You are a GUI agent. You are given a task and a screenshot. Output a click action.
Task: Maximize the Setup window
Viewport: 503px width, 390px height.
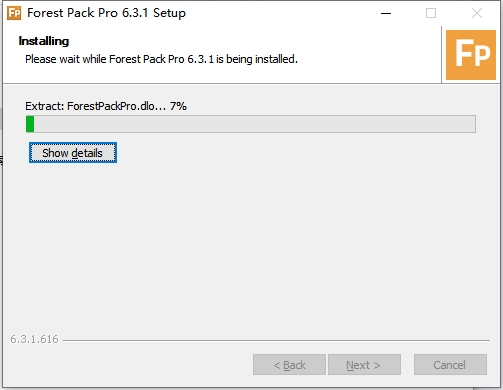pos(431,13)
